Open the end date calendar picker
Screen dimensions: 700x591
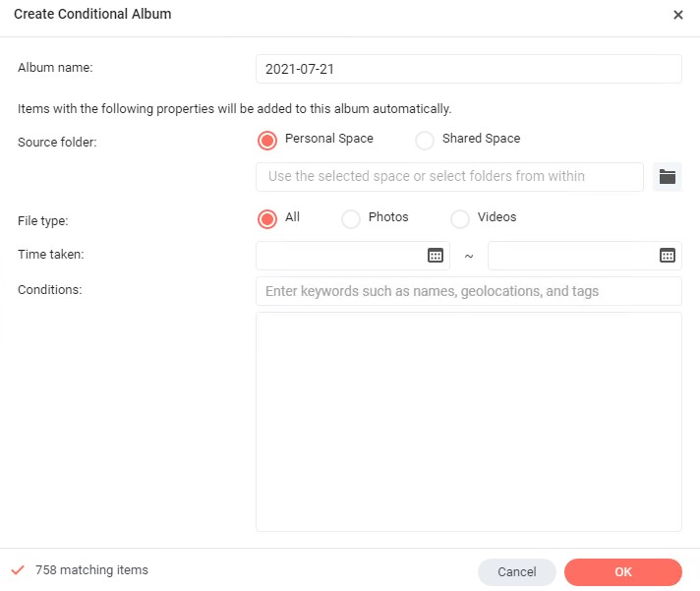tap(668, 256)
